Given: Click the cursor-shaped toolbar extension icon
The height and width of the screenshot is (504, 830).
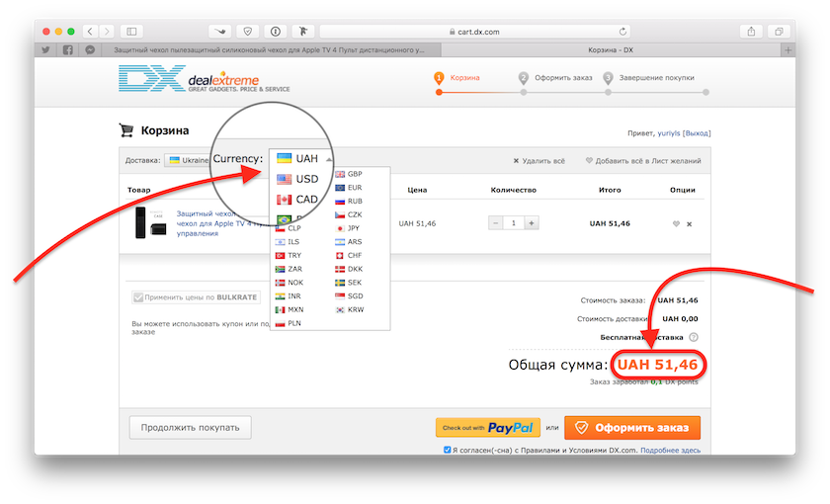Looking at the screenshot, I should 303,32.
